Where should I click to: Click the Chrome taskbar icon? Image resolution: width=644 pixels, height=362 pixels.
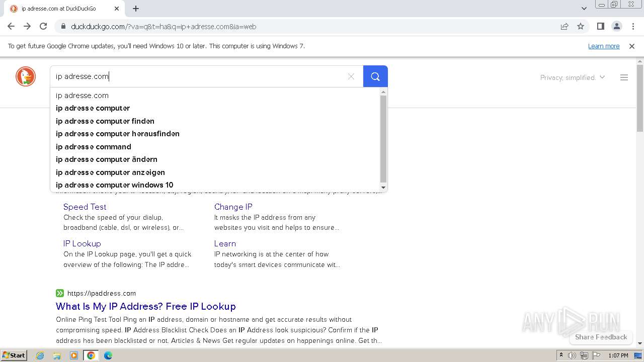tap(91, 355)
